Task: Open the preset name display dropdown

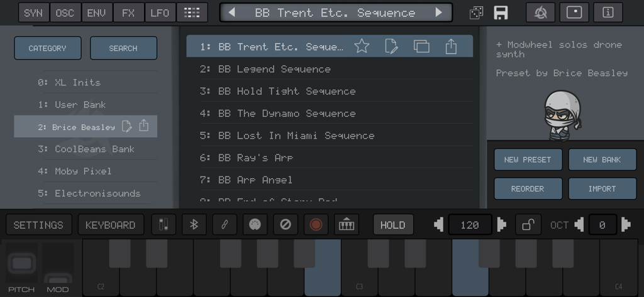Action: (336, 13)
